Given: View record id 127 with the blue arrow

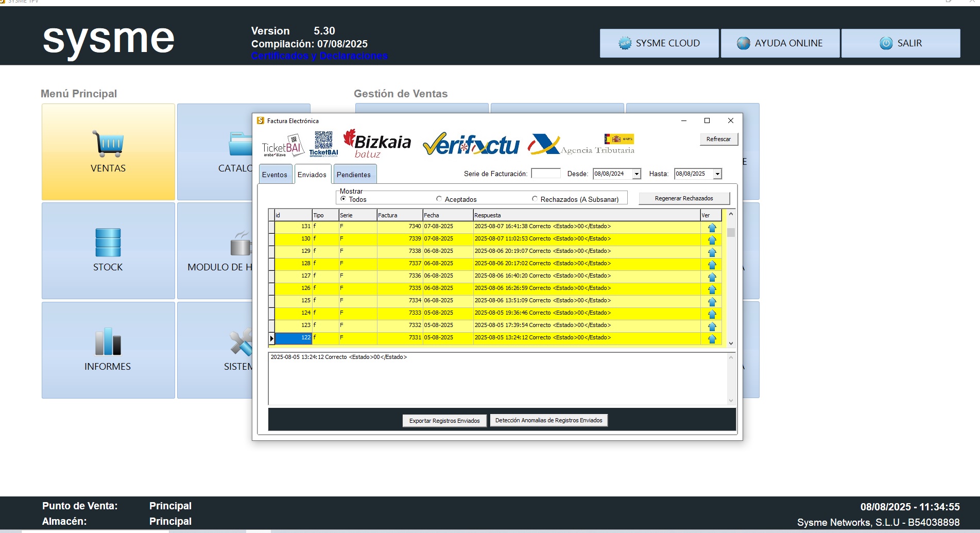Looking at the screenshot, I should [x=712, y=277].
